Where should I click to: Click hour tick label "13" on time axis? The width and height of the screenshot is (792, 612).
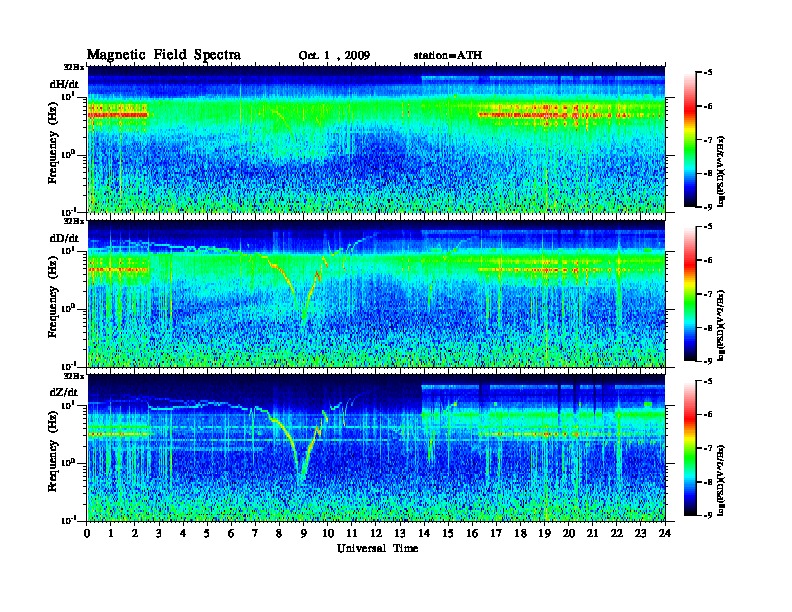(x=400, y=534)
